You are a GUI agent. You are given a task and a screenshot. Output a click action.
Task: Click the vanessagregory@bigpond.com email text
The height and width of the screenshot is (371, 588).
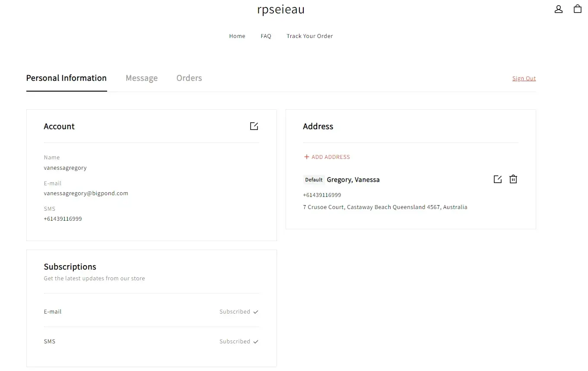[x=86, y=193]
